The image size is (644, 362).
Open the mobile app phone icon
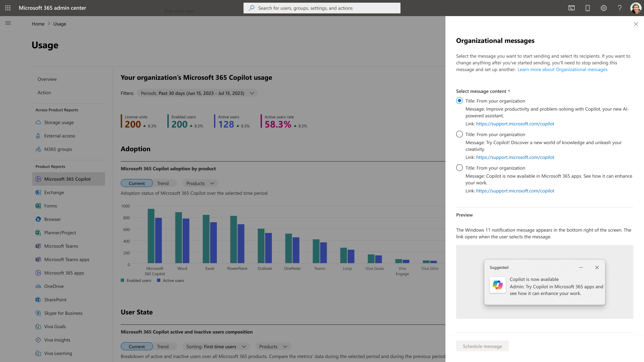point(588,8)
